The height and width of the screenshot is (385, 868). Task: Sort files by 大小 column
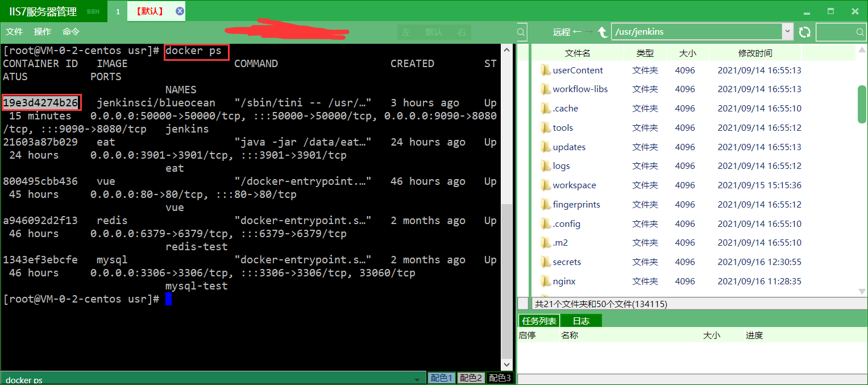(x=687, y=53)
